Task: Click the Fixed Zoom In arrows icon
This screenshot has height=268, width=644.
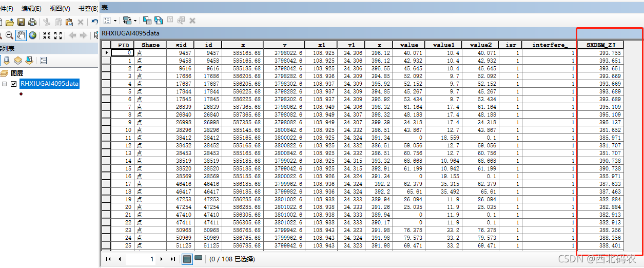Action: pos(47,35)
